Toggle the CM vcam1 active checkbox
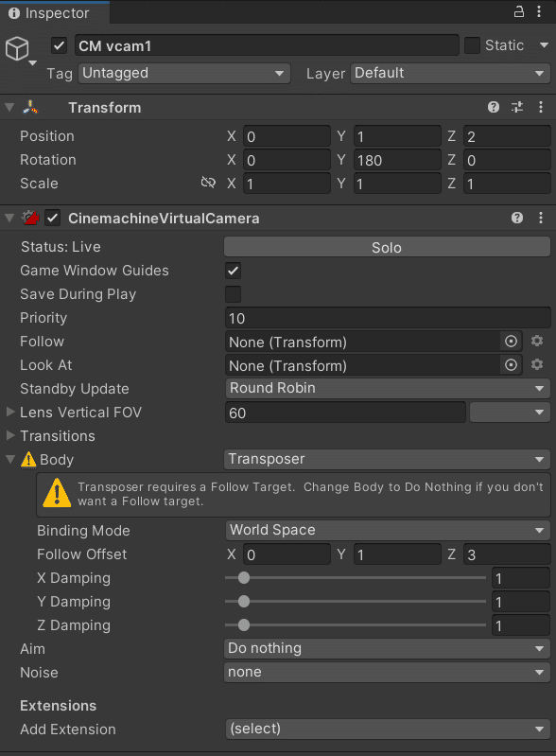 pos(60,45)
